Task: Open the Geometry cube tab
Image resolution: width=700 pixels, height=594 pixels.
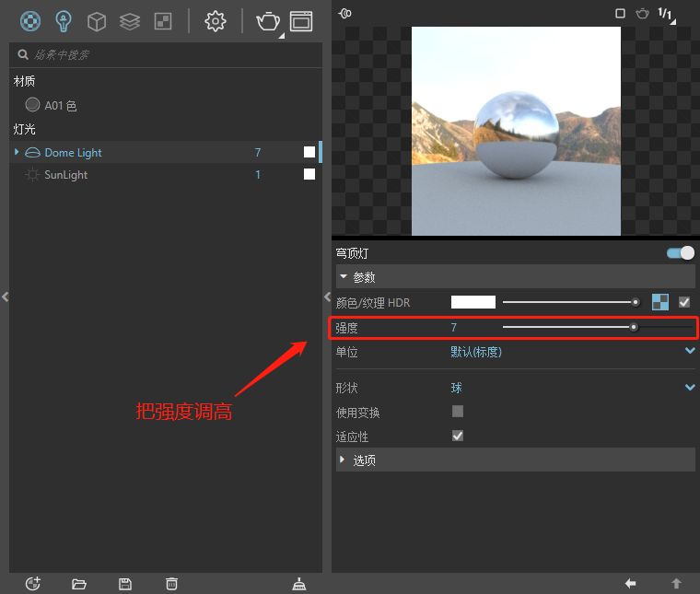Action: [97, 21]
